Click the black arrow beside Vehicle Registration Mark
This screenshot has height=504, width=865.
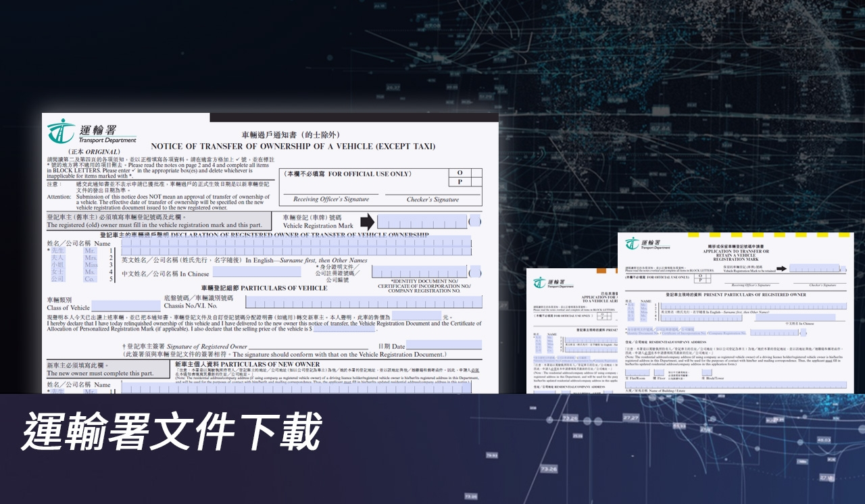(367, 222)
